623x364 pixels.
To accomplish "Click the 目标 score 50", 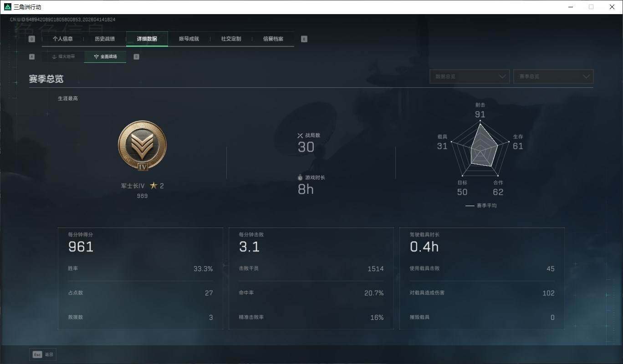I will [x=462, y=192].
